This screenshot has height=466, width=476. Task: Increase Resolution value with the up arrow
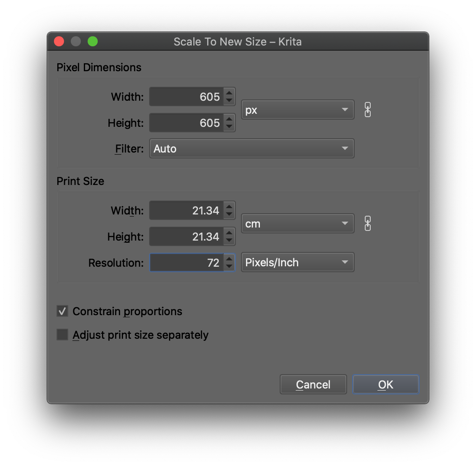click(229, 259)
